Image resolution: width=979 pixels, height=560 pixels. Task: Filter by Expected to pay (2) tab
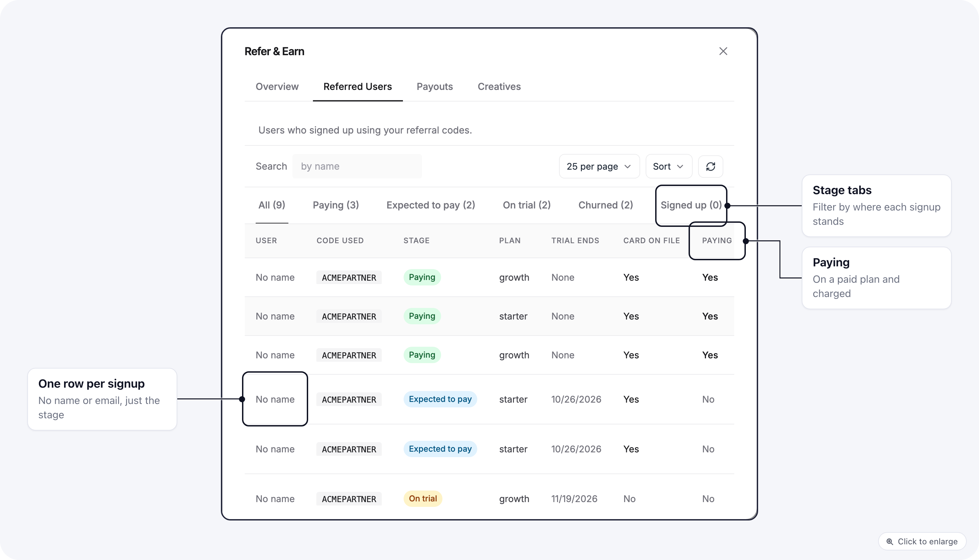[x=431, y=205]
